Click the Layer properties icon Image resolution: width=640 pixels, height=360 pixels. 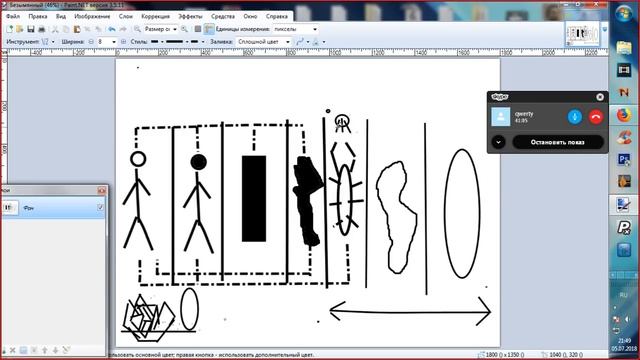(66, 350)
